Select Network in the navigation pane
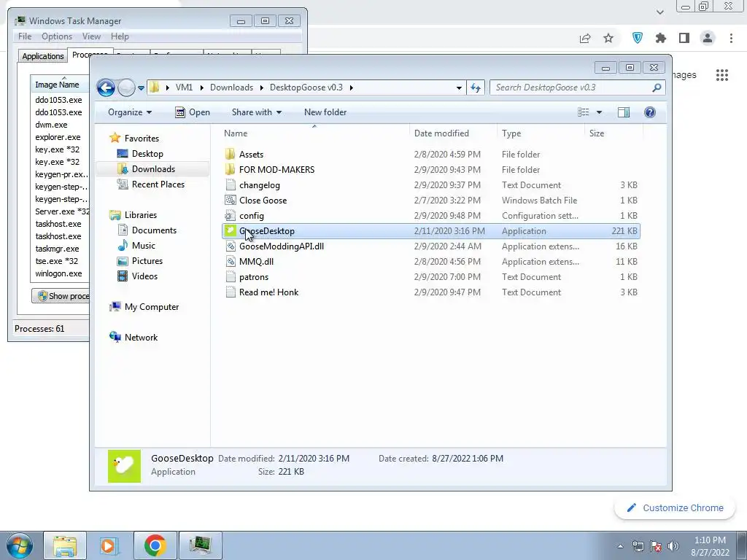 click(141, 338)
